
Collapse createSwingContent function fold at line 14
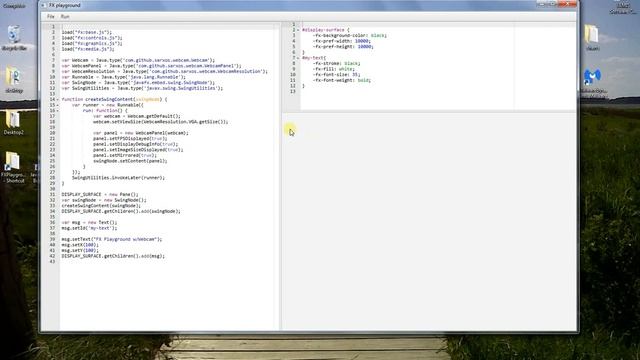point(58,100)
